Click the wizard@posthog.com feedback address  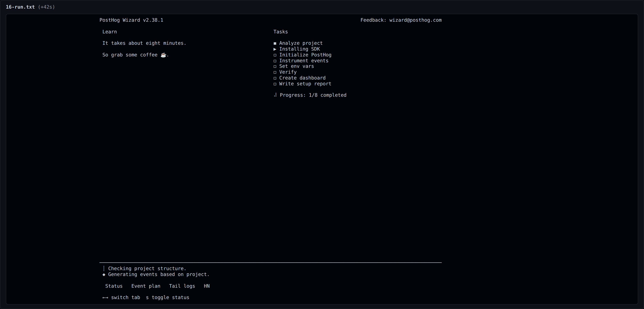click(415, 20)
